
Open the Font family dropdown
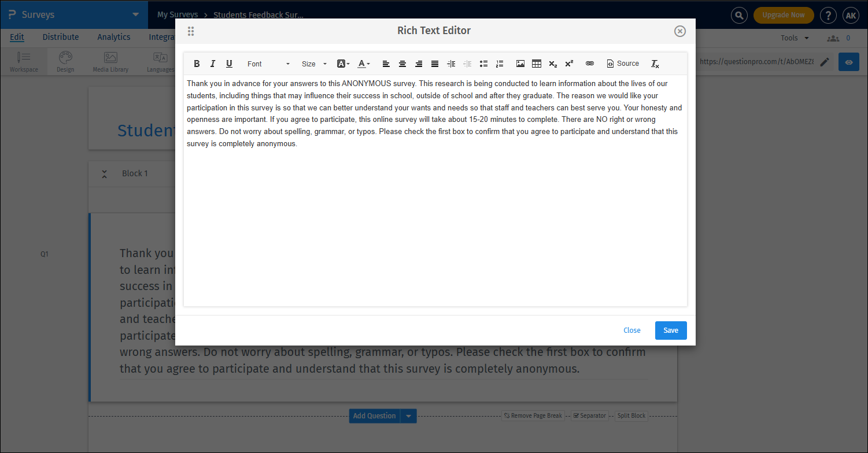pyautogui.click(x=267, y=64)
